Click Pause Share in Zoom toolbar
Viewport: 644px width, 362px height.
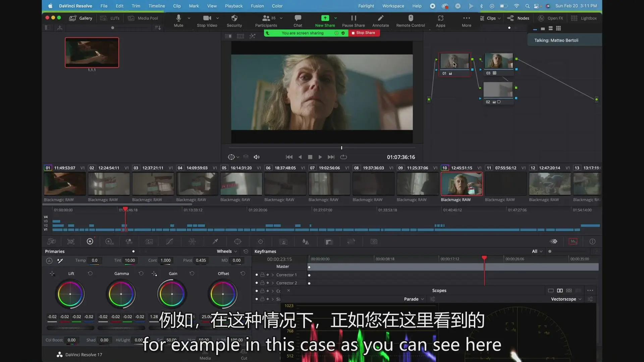pos(353,21)
